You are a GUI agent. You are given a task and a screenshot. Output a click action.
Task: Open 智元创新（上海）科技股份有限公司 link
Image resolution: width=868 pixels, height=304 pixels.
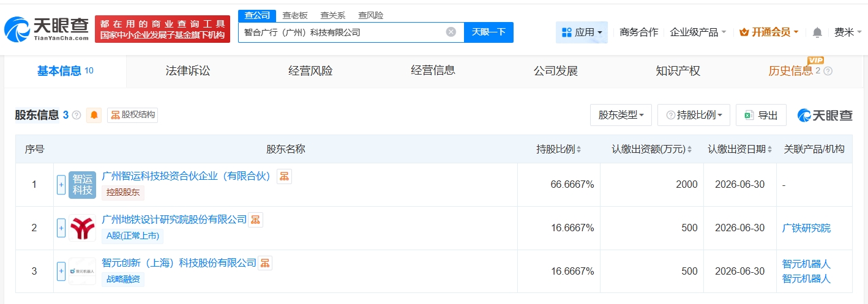coord(179,263)
